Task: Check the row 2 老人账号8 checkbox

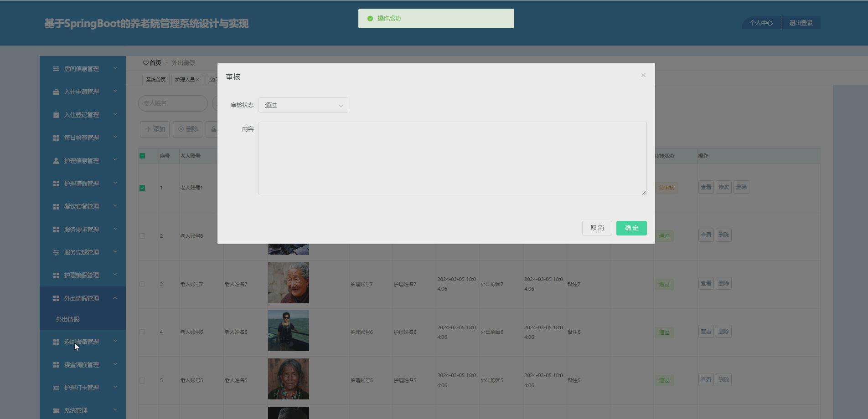Action: pyautogui.click(x=142, y=236)
